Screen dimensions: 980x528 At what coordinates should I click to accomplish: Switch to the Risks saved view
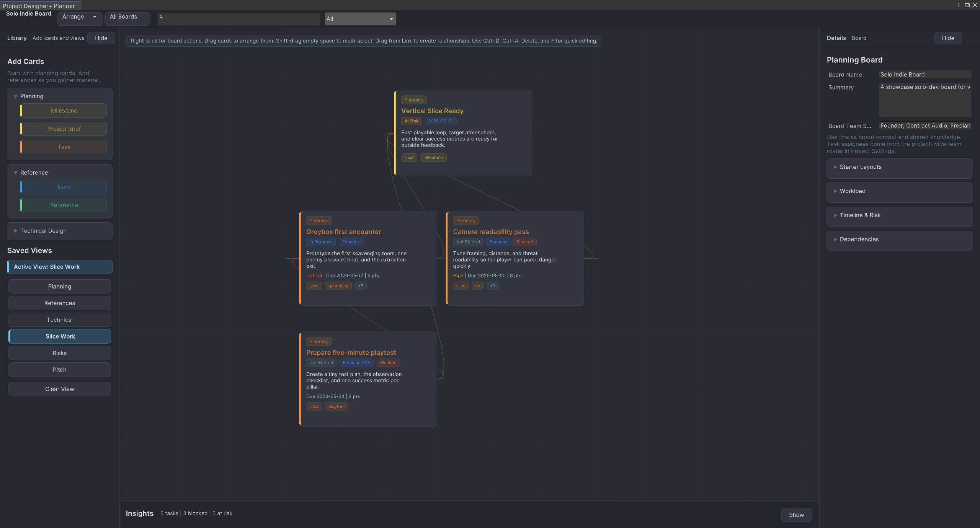(60, 353)
